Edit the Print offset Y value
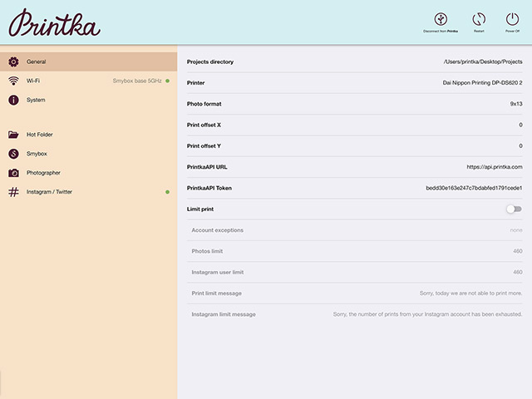The width and height of the screenshot is (532, 399). 520,146
